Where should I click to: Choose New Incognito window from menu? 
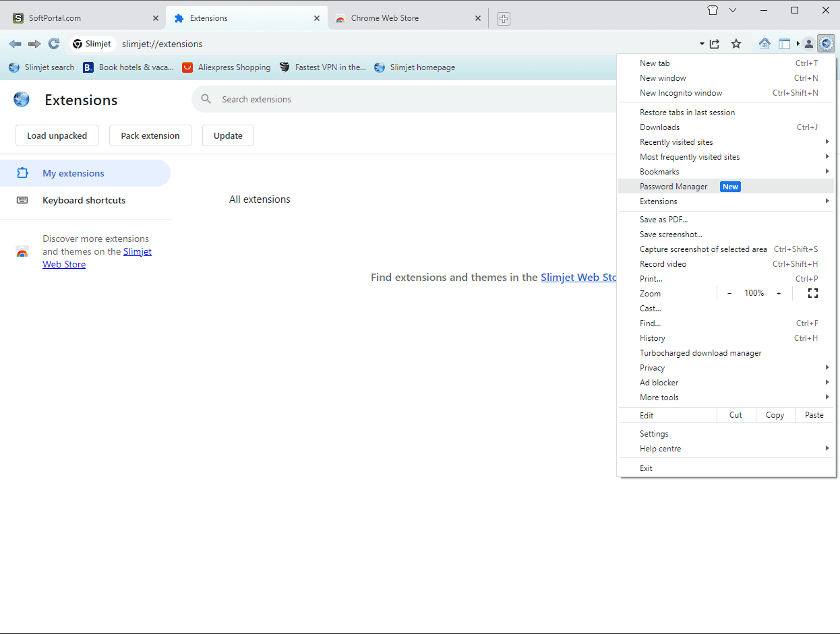click(726, 93)
